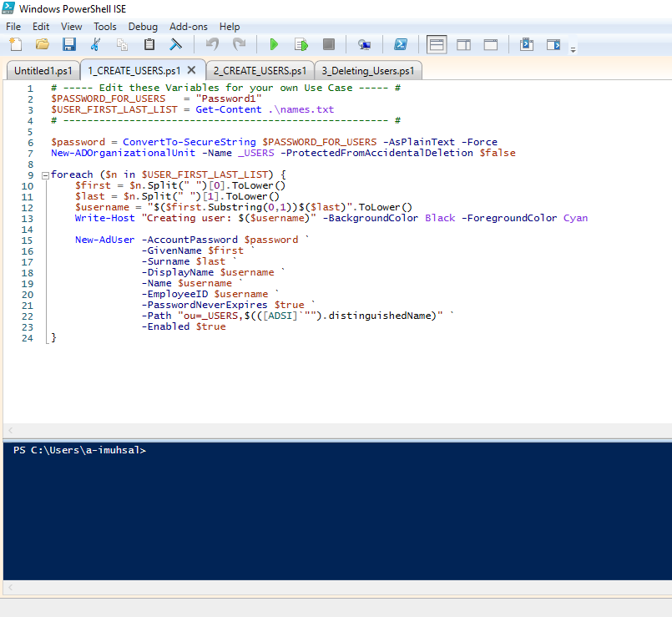
Task: Run script with green play button
Action: pos(273,44)
